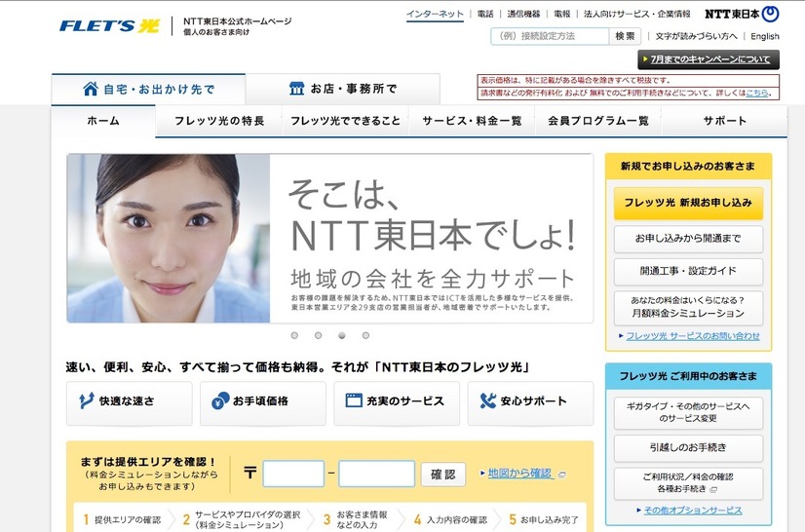Viewport: 805px width, 532px height.
Task: Open the サポート tab
Action: click(x=724, y=121)
